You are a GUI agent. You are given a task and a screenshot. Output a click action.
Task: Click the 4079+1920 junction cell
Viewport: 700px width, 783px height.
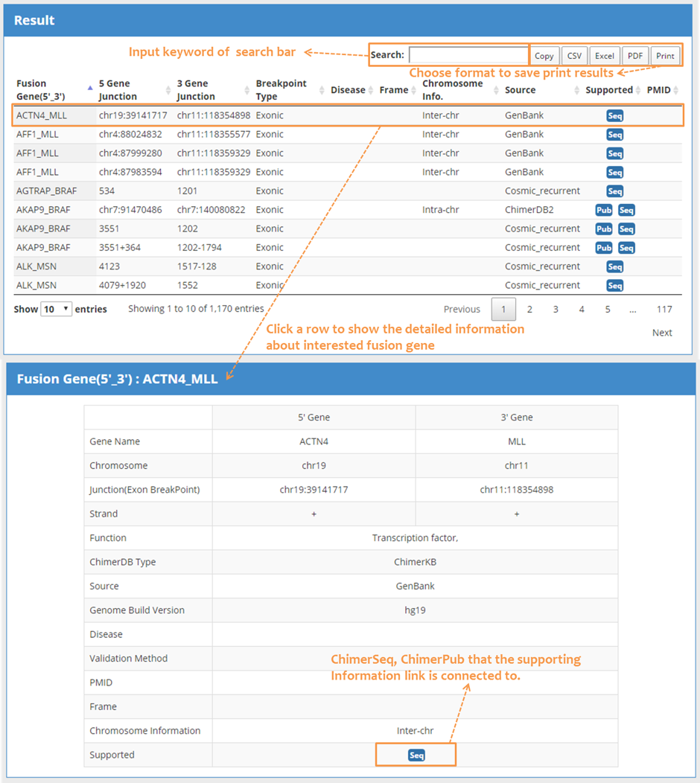[x=122, y=285]
